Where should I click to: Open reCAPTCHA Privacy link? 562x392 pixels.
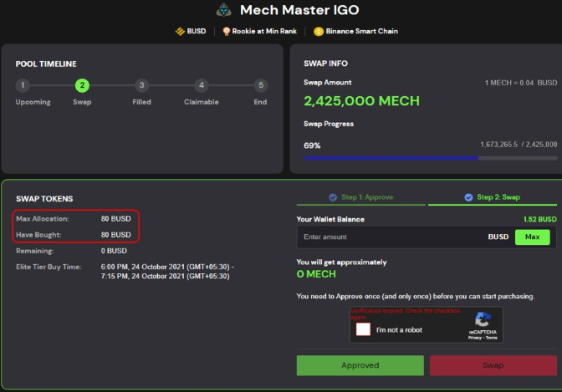coord(474,338)
